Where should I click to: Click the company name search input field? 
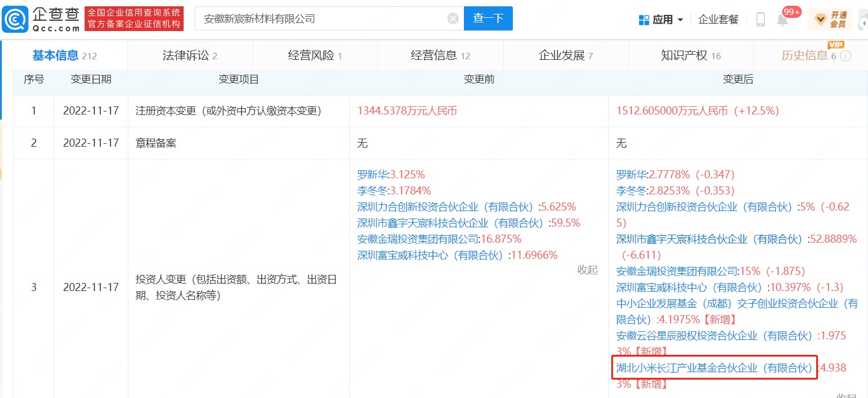[x=322, y=18]
